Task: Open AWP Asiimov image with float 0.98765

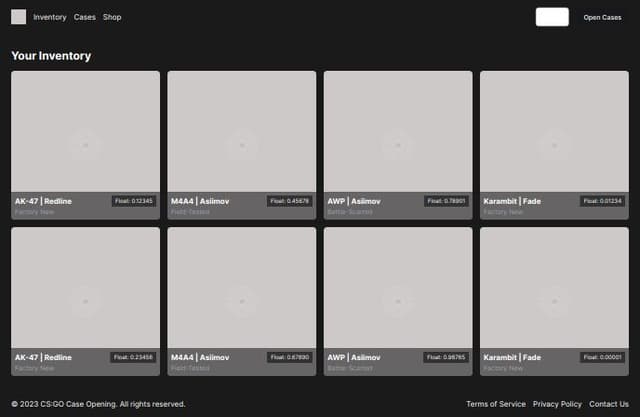Action: [x=398, y=288]
